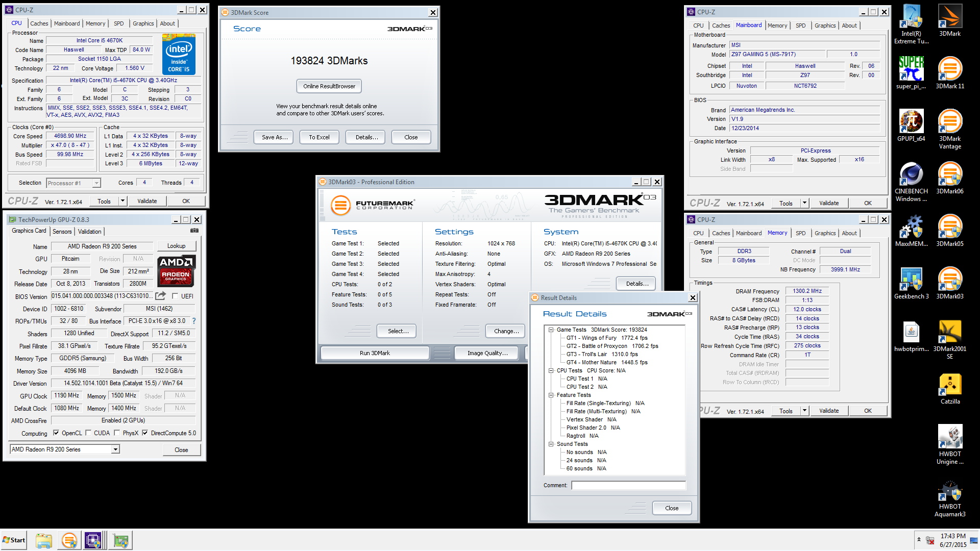Image resolution: width=980 pixels, height=551 pixels.
Task: Click Select button under Tests
Action: (x=398, y=331)
